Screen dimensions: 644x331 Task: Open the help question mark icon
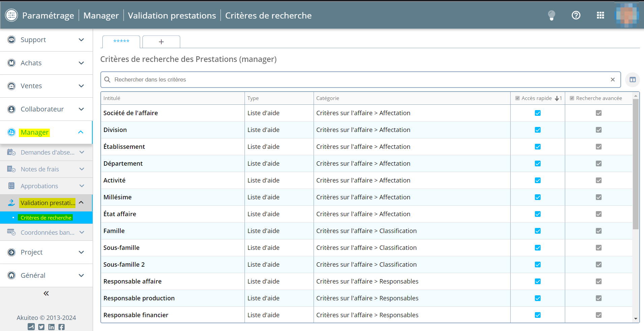tap(576, 15)
